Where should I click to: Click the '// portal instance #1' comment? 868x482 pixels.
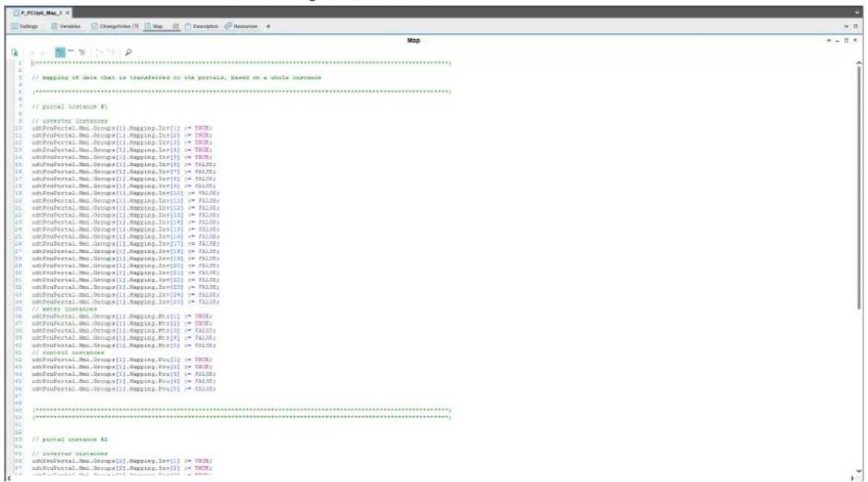tap(70, 106)
